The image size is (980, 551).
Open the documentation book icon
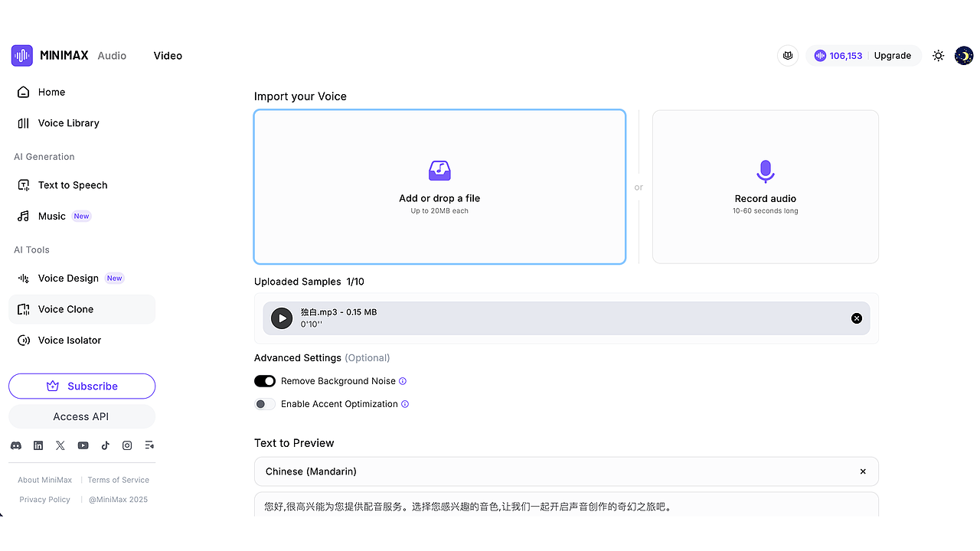[788, 55]
